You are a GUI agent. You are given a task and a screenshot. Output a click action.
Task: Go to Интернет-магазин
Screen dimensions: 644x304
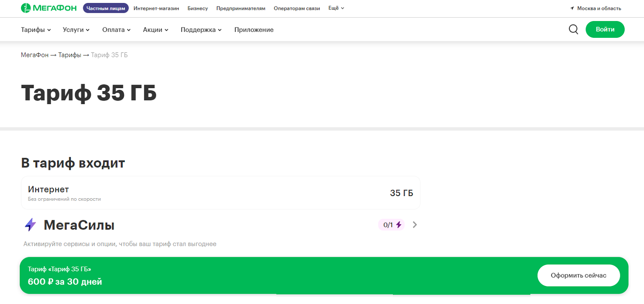click(x=156, y=8)
